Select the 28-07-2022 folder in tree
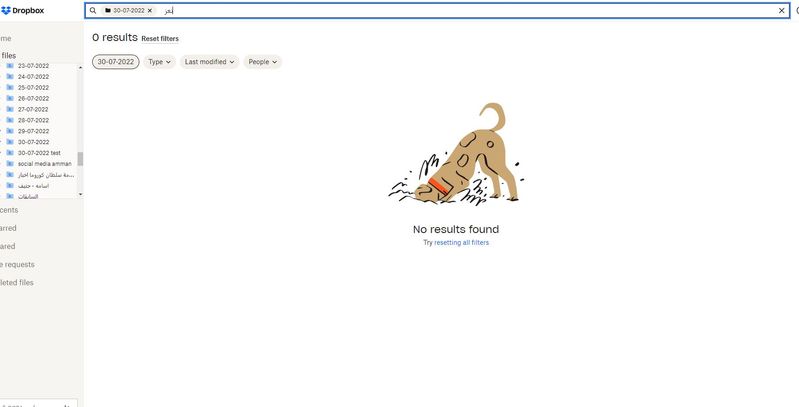The width and height of the screenshot is (799, 407). coord(34,120)
